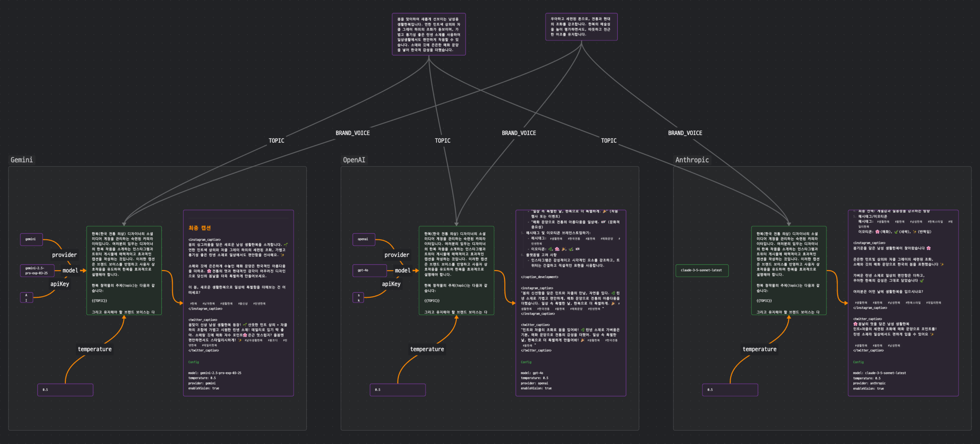The width and height of the screenshot is (980, 444).
Task: Click the TOPIC edge label leading into Anthropic
Action: coord(609,141)
